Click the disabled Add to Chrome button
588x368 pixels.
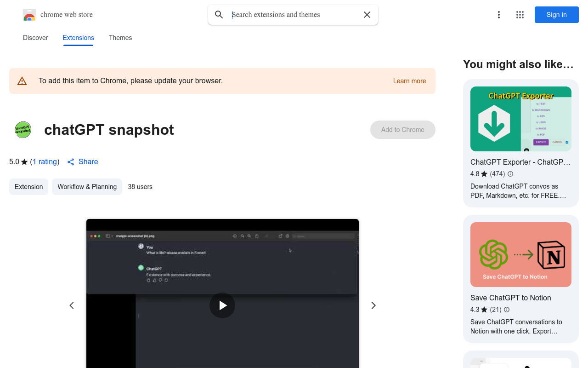point(403,130)
